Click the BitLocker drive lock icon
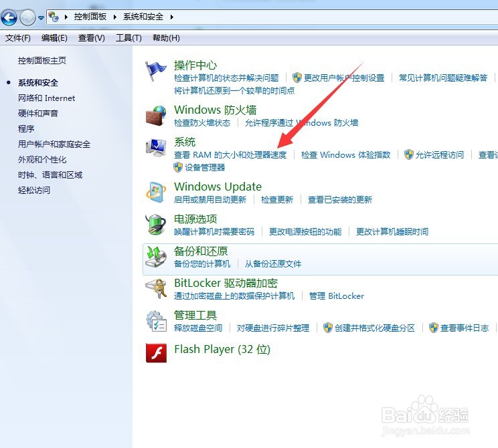Screen dimensions: 498x448 pyautogui.click(x=155, y=289)
